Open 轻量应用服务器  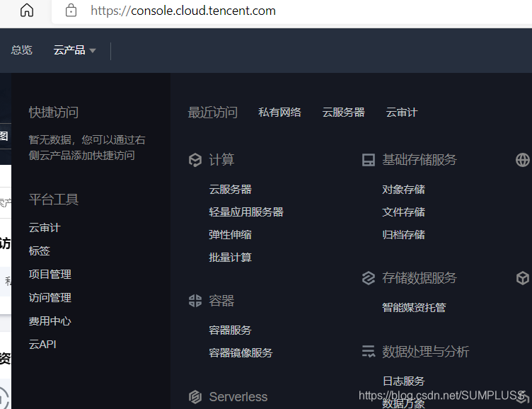246,212
